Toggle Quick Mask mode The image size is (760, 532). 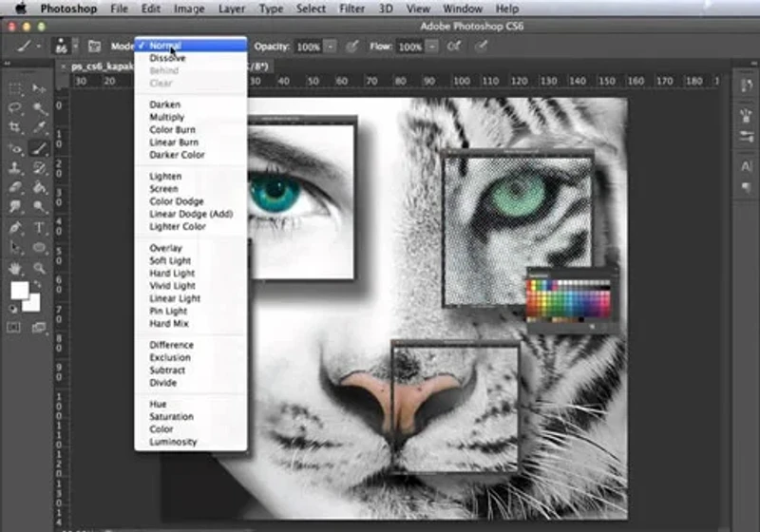coord(14,328)
